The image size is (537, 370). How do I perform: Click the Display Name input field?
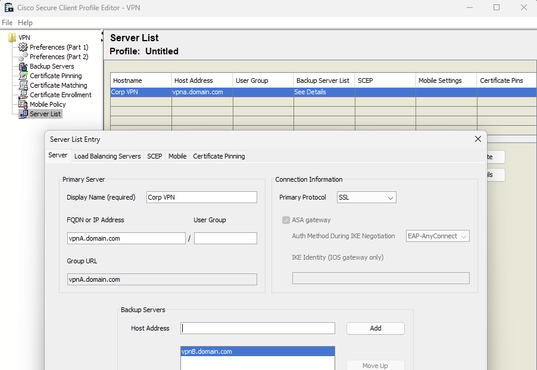tap(201, 197)
